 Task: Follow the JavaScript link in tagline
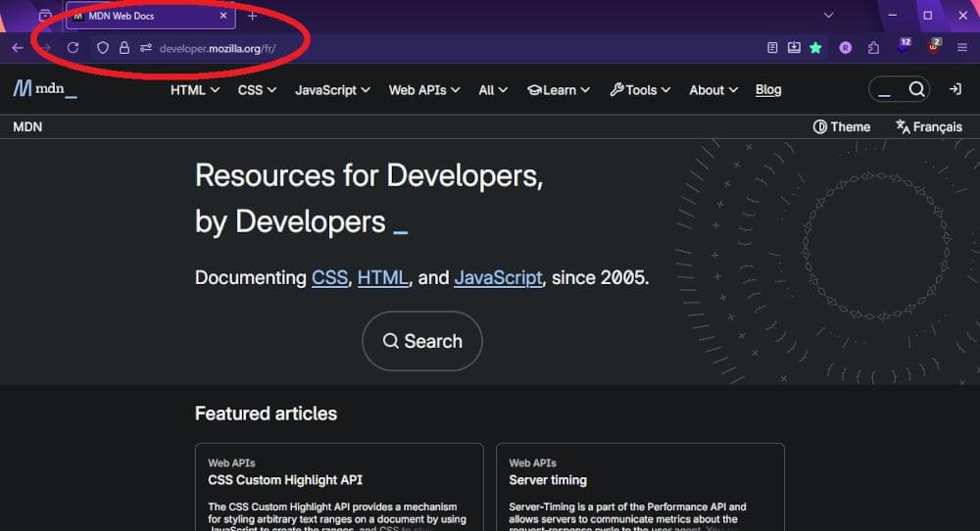[498, 277]
